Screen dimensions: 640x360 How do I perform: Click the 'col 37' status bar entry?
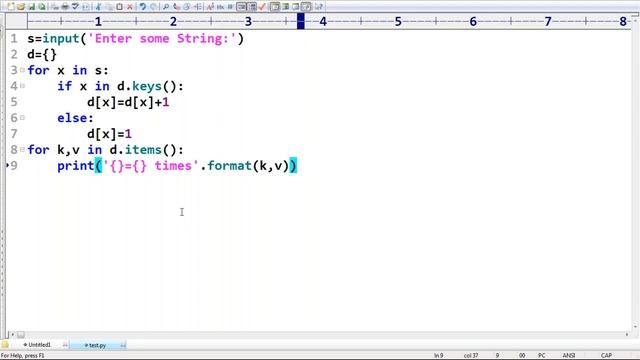[x=471, y=356]
